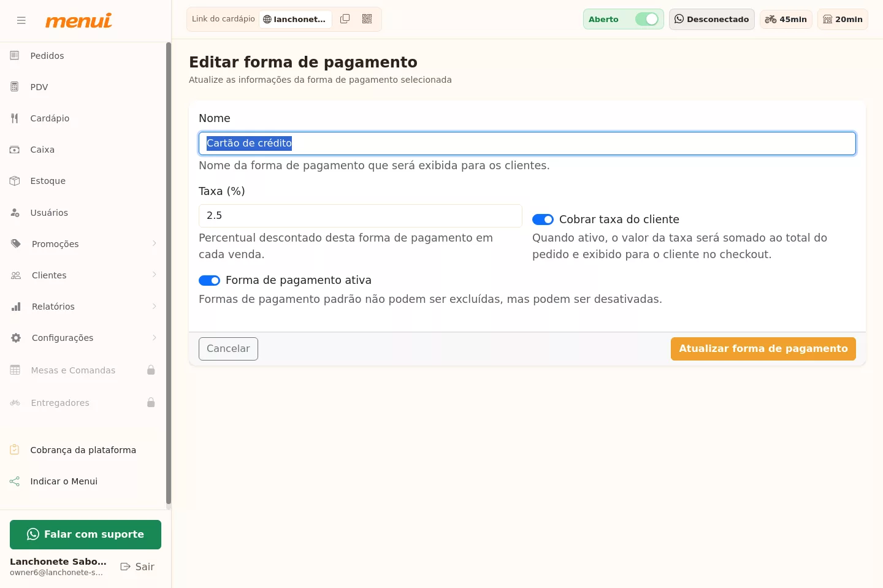Expand the Relatórios submenu chevron

[155, 306]
